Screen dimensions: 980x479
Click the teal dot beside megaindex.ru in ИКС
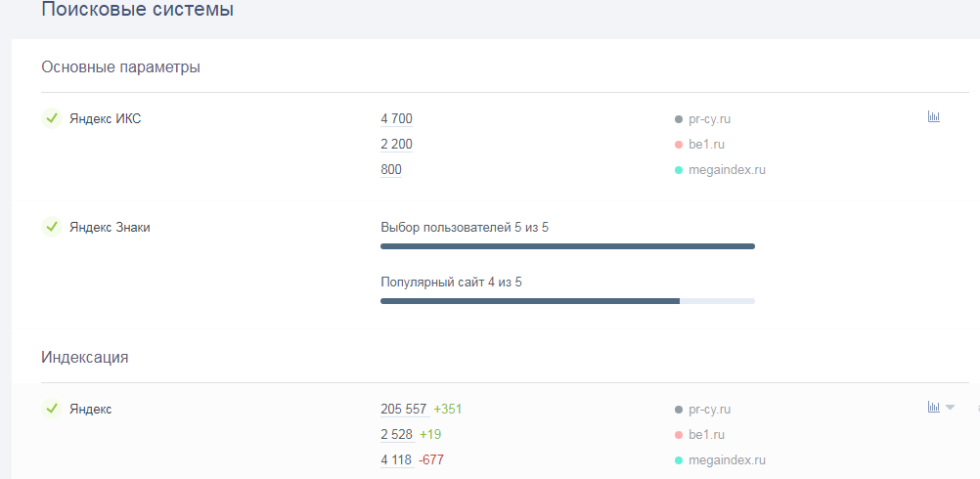click(x=678, y=170)
